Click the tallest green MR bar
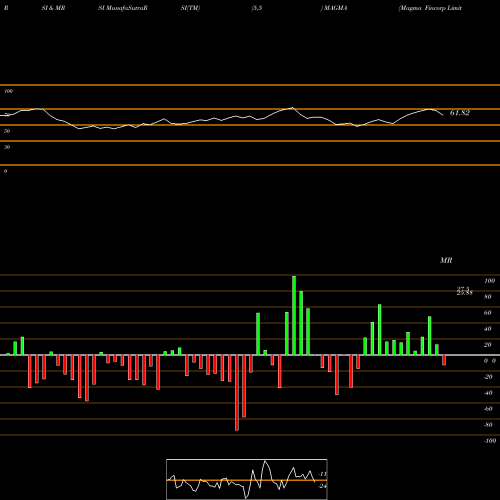Viewport: 500px width, 500px height. point(294,315)
